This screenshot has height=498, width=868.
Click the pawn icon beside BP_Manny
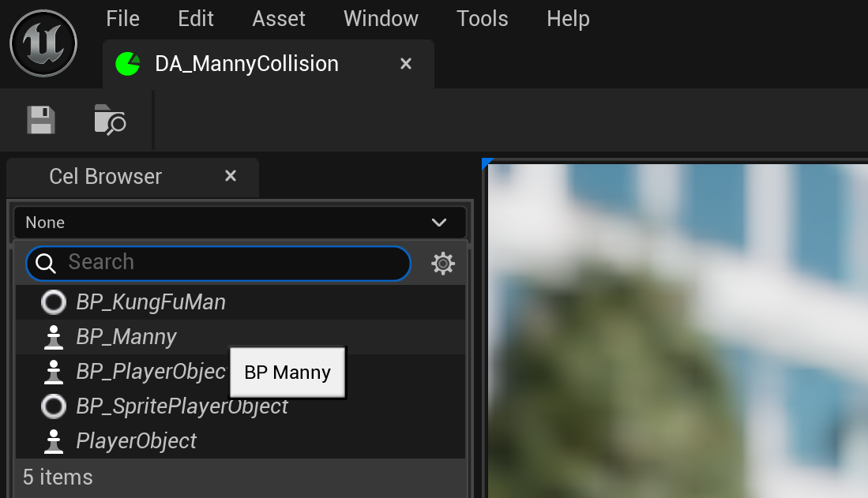[53, 336]
